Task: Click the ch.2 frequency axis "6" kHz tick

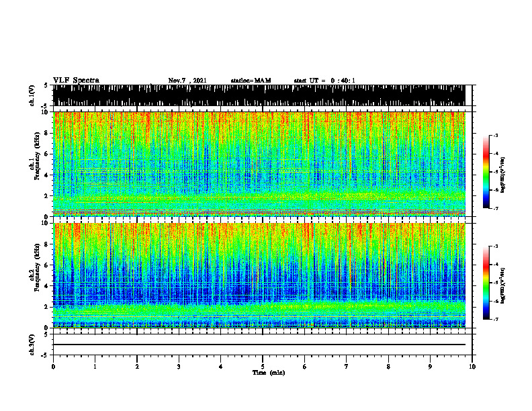Action: [x=48, y=265]
